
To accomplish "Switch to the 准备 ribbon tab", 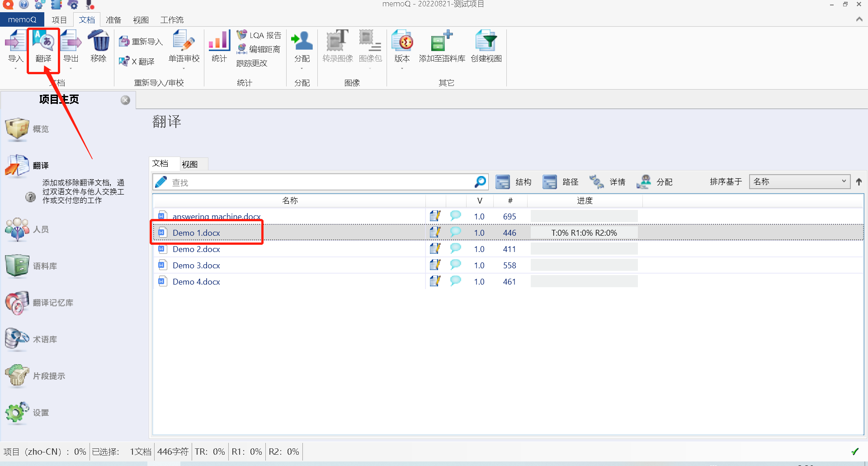I will click(x=113, y=20).
